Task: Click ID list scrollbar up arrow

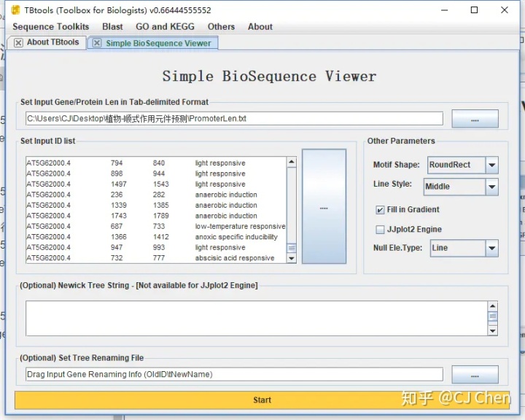Action: (x=292, y=162)
